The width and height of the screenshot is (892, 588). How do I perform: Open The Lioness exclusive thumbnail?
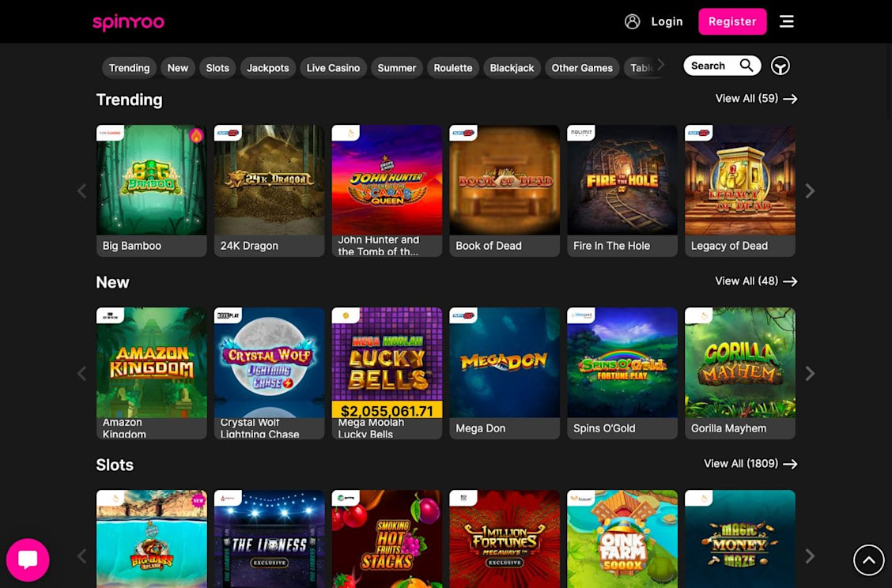tap(269, 539)
